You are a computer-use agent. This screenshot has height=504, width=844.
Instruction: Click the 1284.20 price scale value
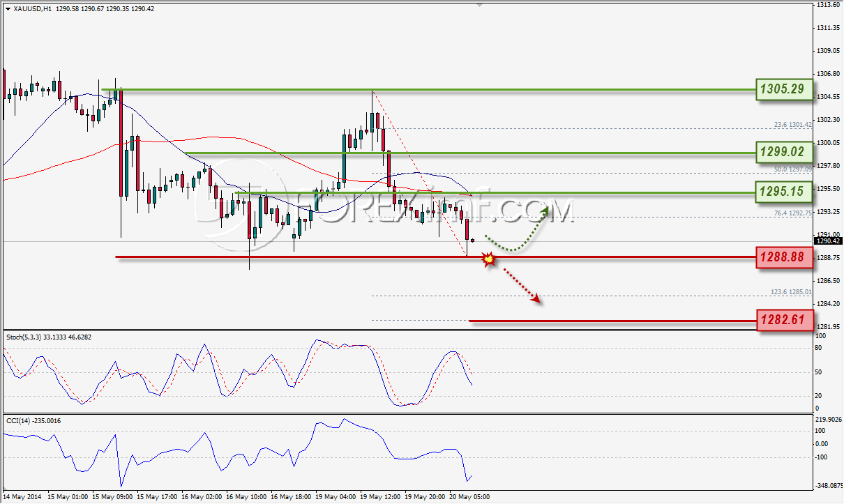[827, 303]
